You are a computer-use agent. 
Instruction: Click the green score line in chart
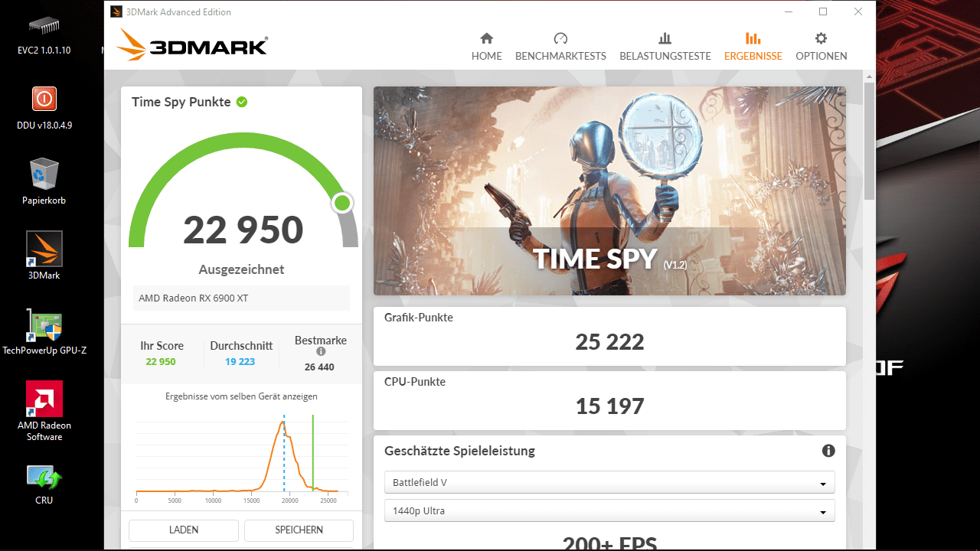tap(313, 453)
